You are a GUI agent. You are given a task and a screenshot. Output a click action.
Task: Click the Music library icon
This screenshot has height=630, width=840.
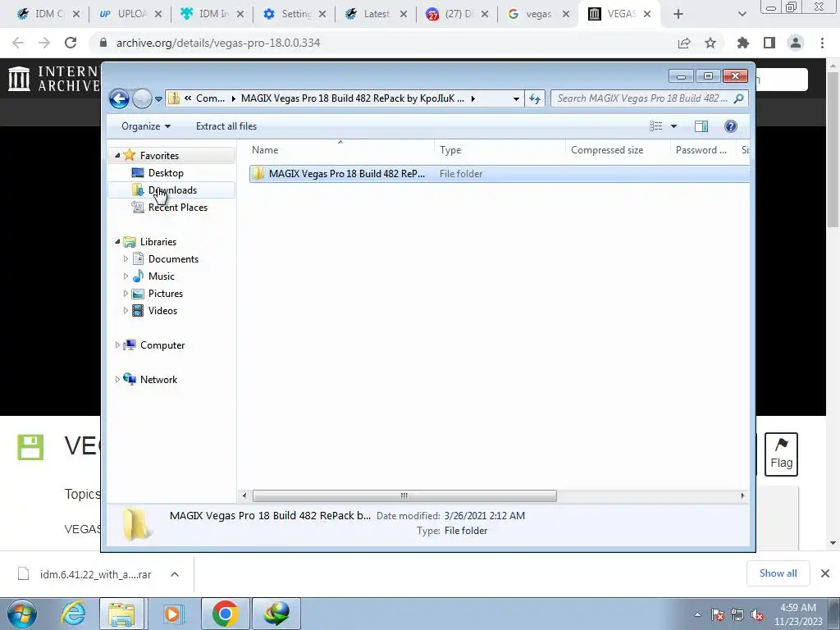(138, 276)
